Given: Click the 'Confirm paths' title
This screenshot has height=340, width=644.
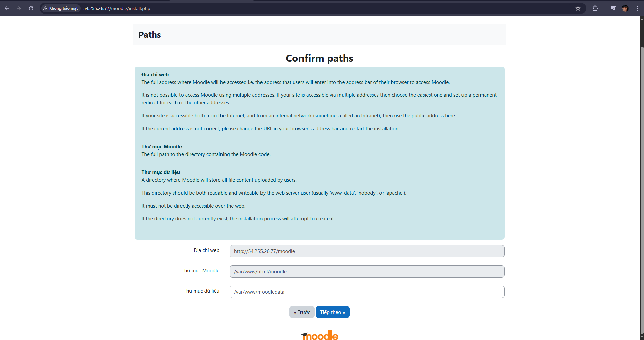Looking at the screenshot, I should tap(319, 58).
